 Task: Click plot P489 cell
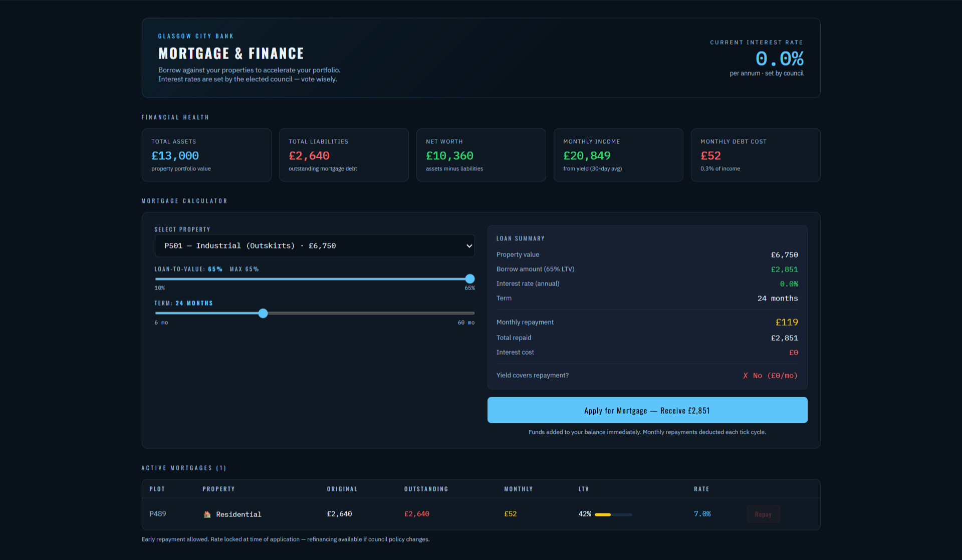(x=158, y=514)
